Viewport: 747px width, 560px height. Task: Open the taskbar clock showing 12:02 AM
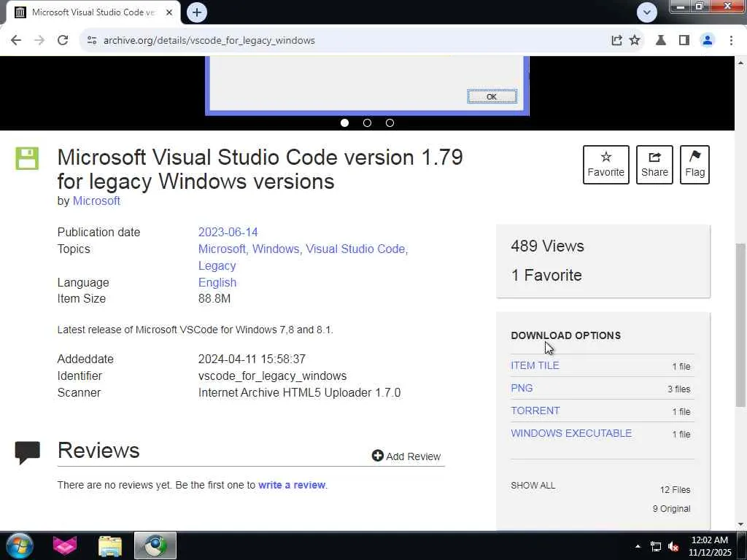pos(710,546)
